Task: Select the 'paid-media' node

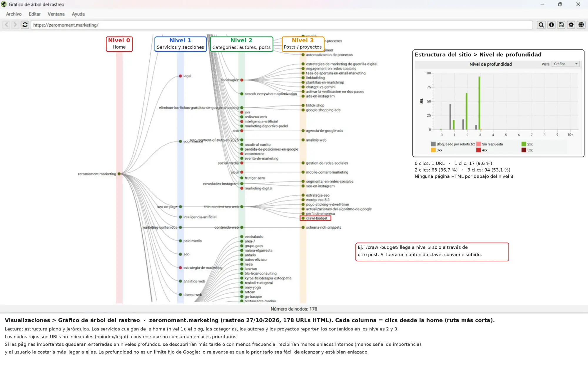Action: point(180,241)
